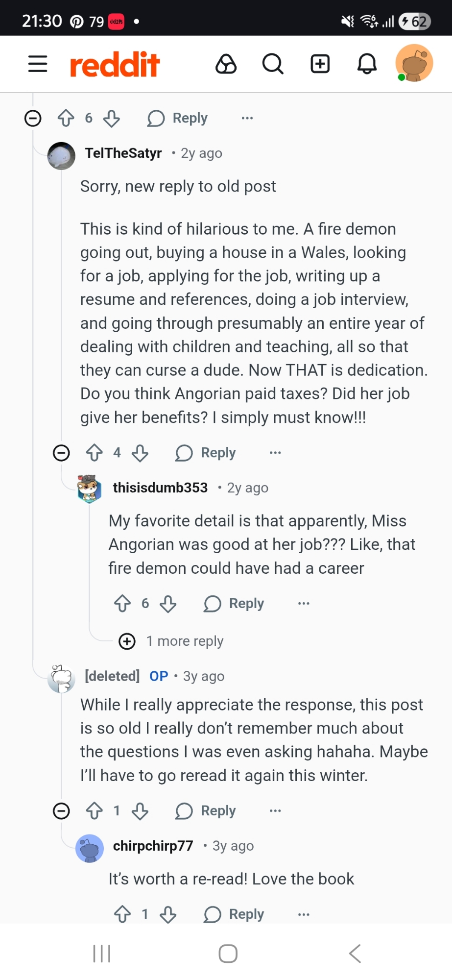Viewport: 452px width, 980px height.
Task: Open the notifications bell
Action: coord(367,64)
